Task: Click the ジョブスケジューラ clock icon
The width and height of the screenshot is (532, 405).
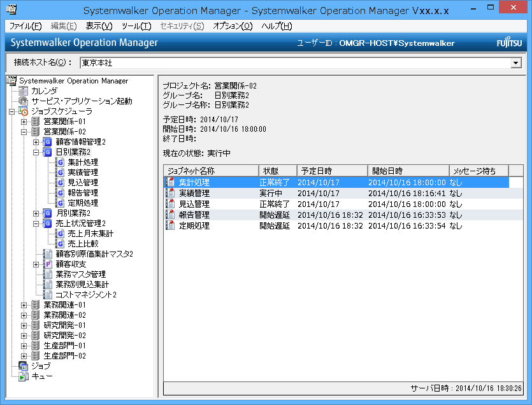Action: click(24, 111)
